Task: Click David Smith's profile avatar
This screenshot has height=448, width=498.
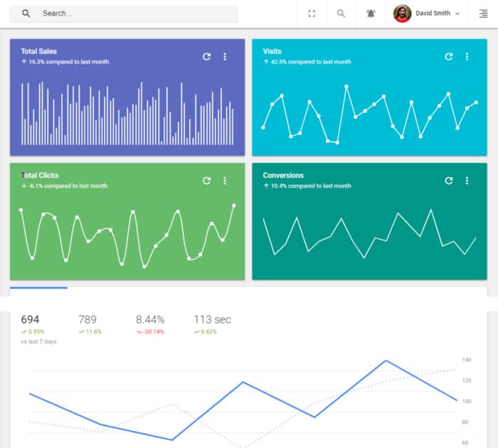Action: point(403,14)
